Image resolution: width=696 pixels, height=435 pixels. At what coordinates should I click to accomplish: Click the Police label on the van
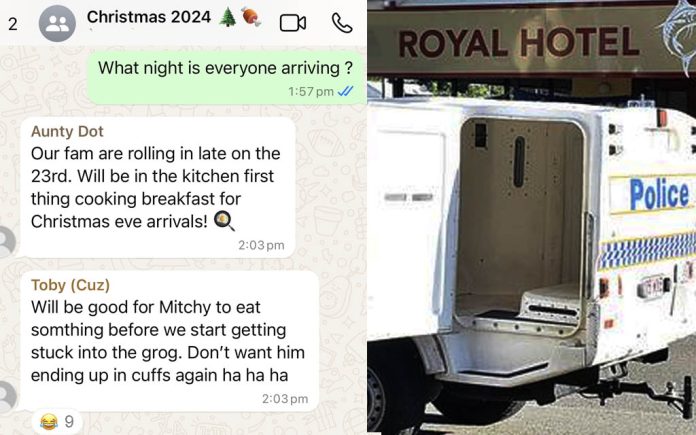[x=659, y=194]
